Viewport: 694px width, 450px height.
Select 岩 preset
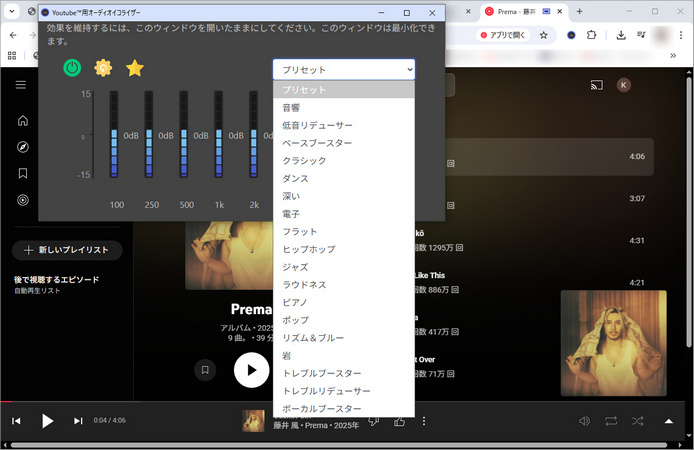click(344, 355)
